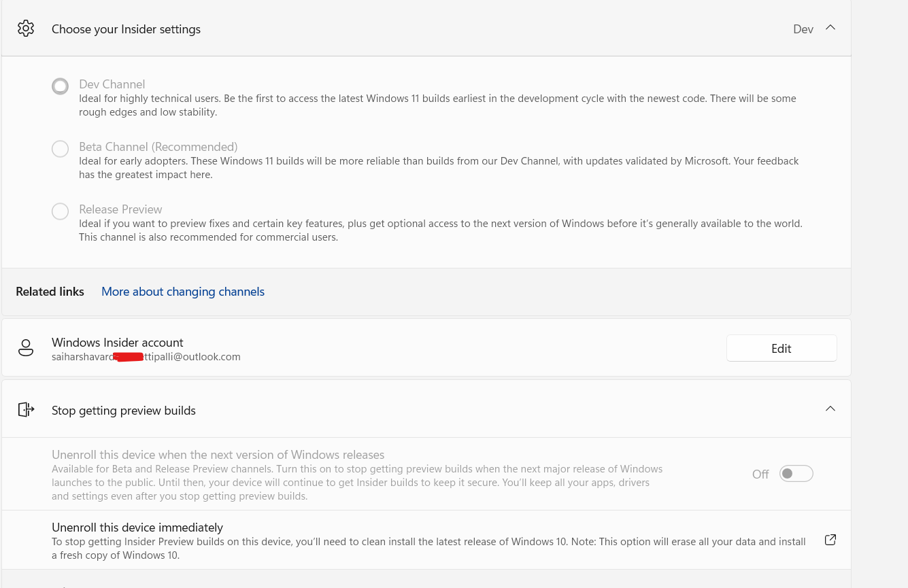Click the Edit button for Insider account
Viewport: 908px width, 588px height.
pyautogui.click(x=781, y=348)
